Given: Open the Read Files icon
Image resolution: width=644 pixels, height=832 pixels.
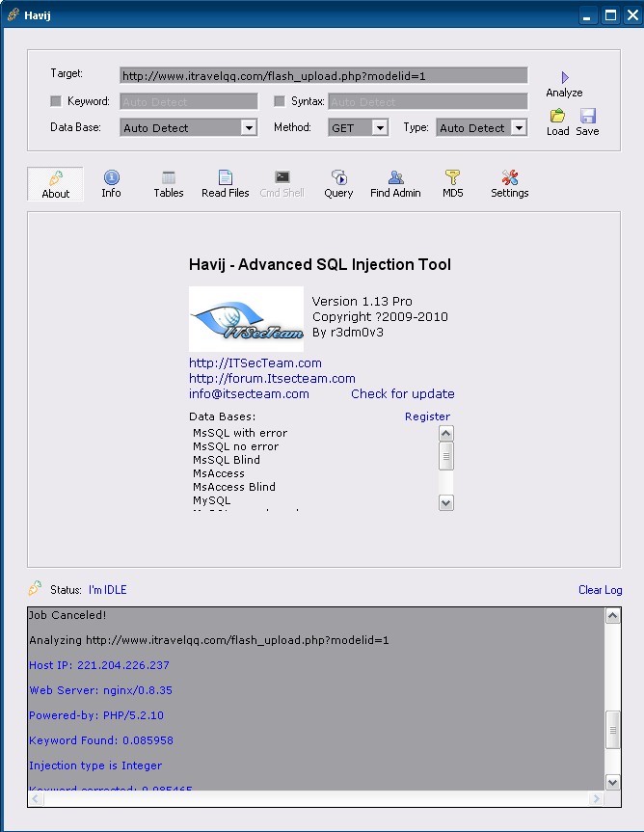Looking at the screenshot, I should pos(225,177).
